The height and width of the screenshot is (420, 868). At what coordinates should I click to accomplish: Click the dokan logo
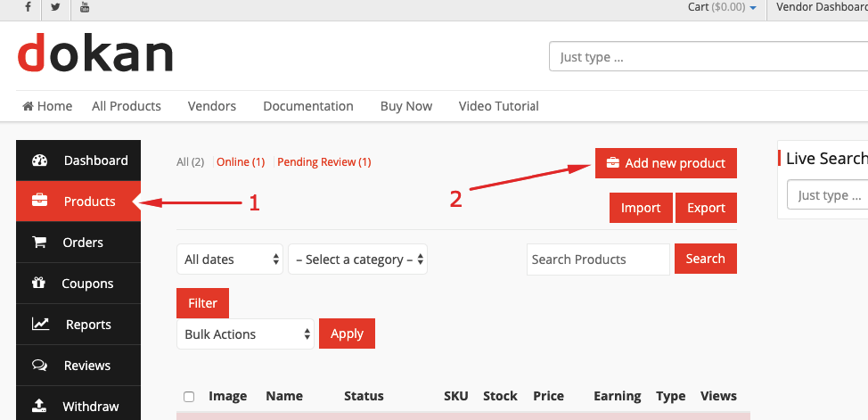click(x=95, y=54)
